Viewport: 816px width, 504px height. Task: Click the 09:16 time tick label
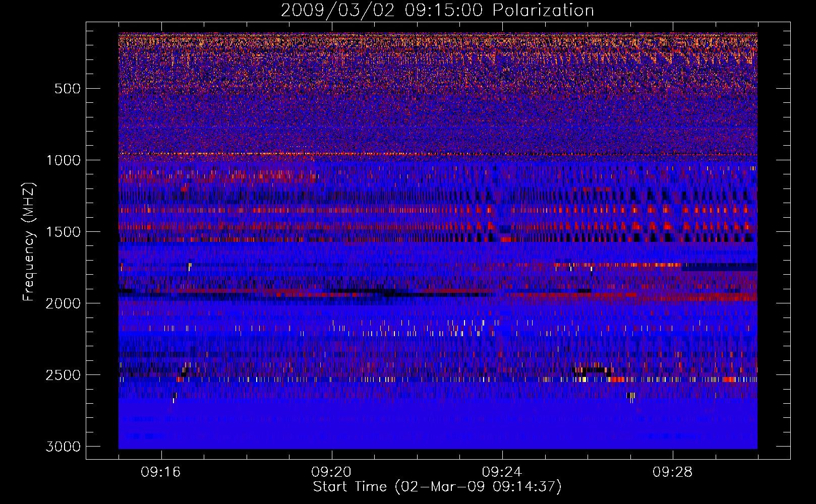point(161,472)
